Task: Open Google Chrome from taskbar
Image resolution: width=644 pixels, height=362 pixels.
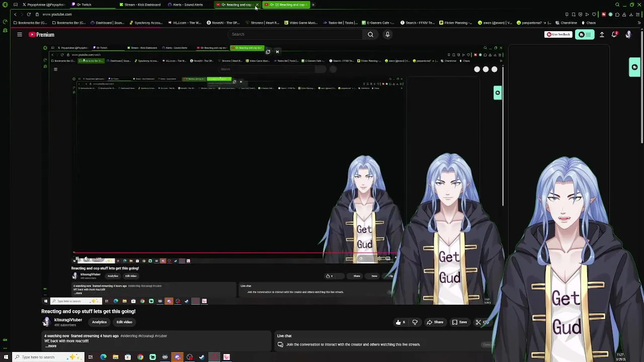Action: 140,357
